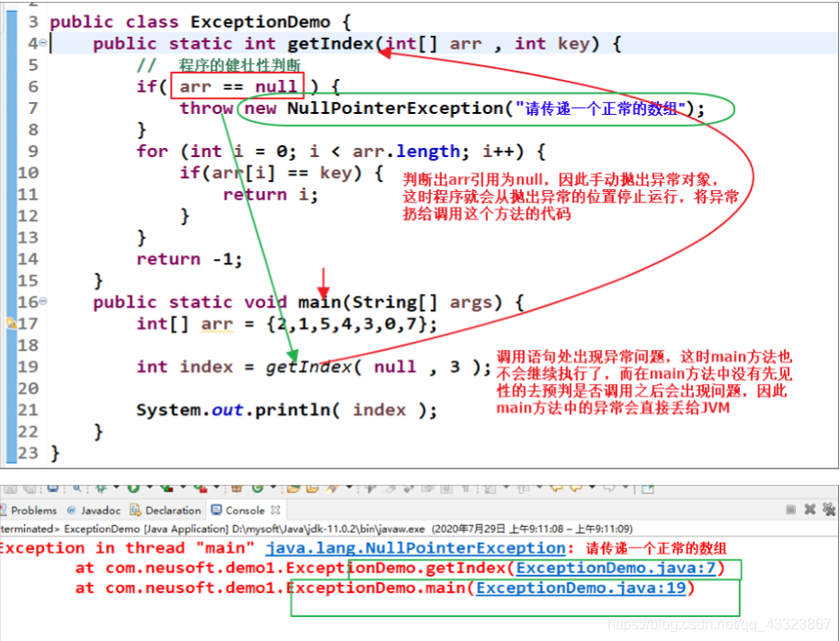Switch to the Declaration tab
The height and width of the screenshot is (641, 840).
[x=165, y=511]
